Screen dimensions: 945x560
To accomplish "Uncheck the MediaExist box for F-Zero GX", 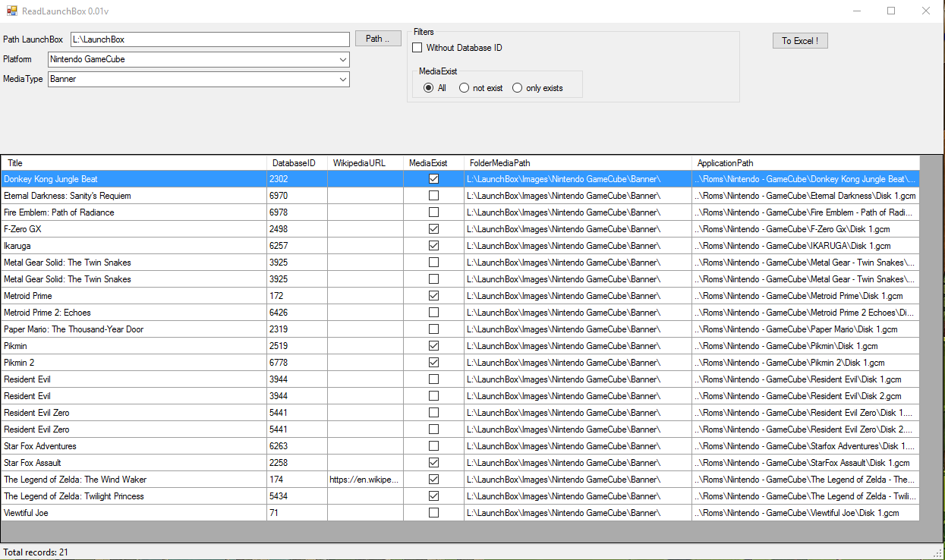I will pyautogui.click(x=433, y=229).
